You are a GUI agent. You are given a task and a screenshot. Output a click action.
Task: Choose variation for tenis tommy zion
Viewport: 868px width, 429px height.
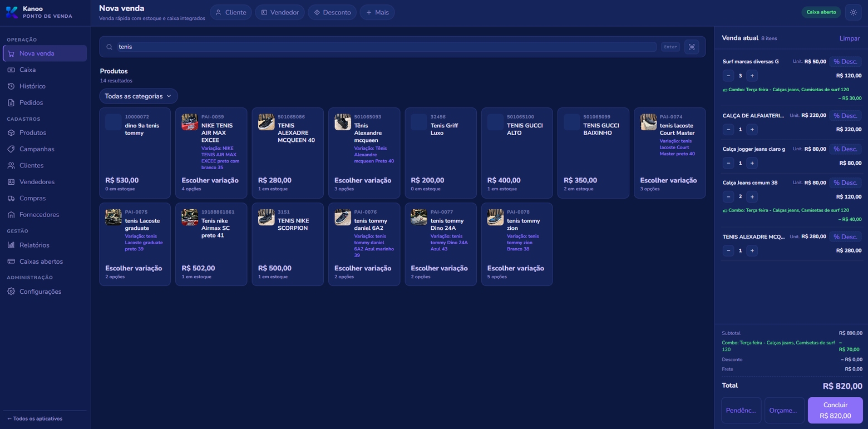coord(517,244)
